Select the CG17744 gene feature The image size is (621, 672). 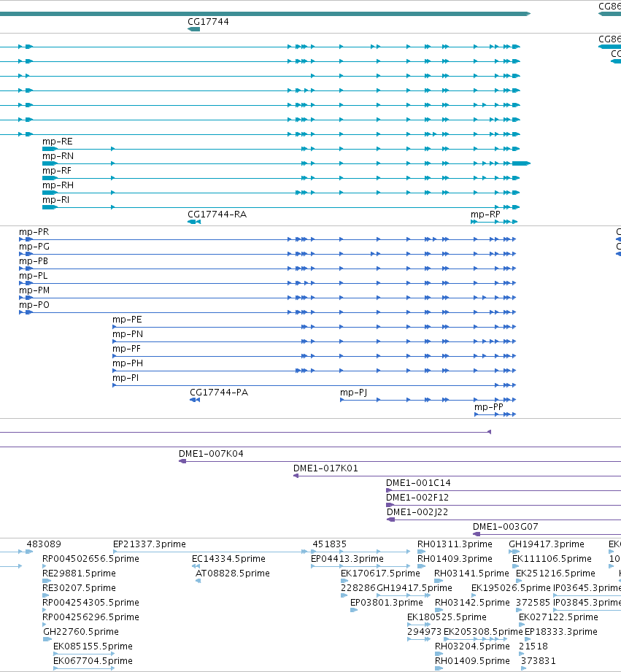pyautogui.click(x=193, y=29)
